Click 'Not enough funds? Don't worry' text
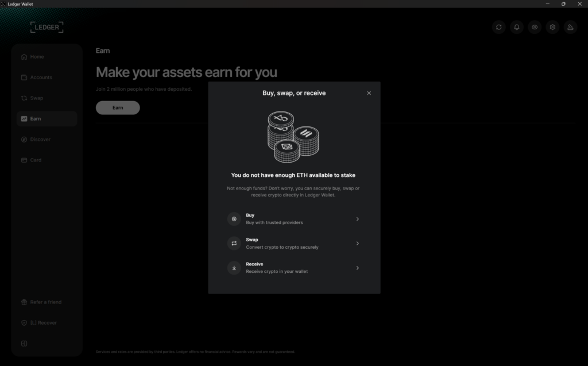588x366 pixels. (x=293, y=191)
